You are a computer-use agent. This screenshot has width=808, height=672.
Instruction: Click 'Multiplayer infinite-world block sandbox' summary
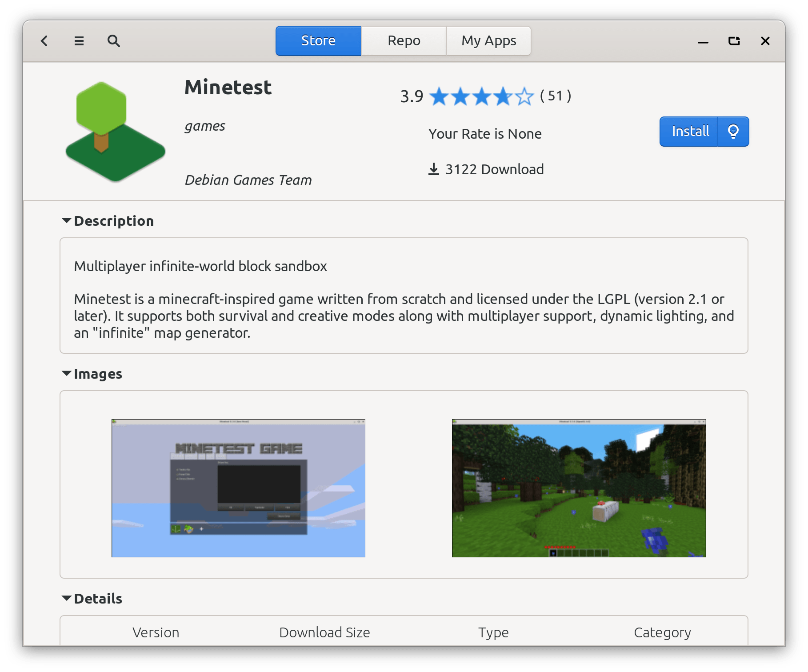click(x=200, y=266)
